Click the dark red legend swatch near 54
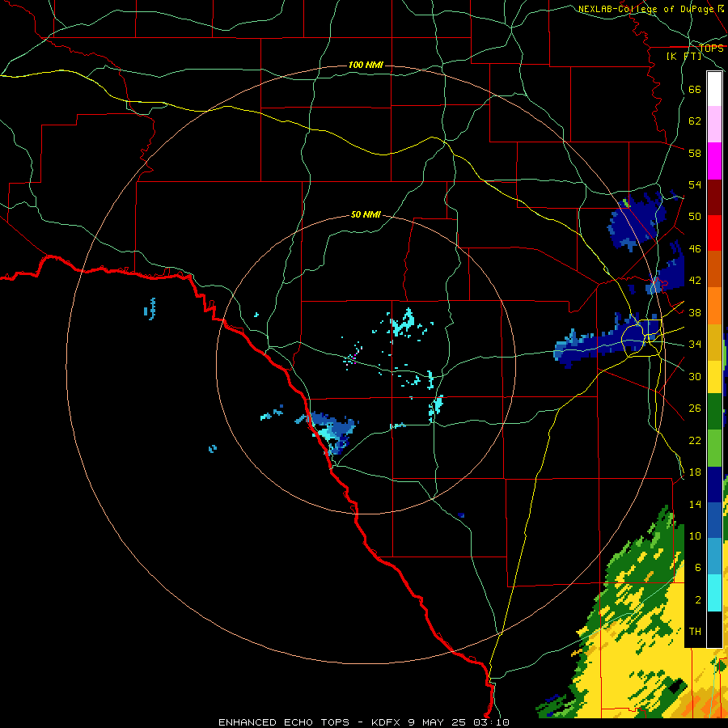The height and width of the screenshot is (728, 728). pyautogui.click(x=714, y=197)
